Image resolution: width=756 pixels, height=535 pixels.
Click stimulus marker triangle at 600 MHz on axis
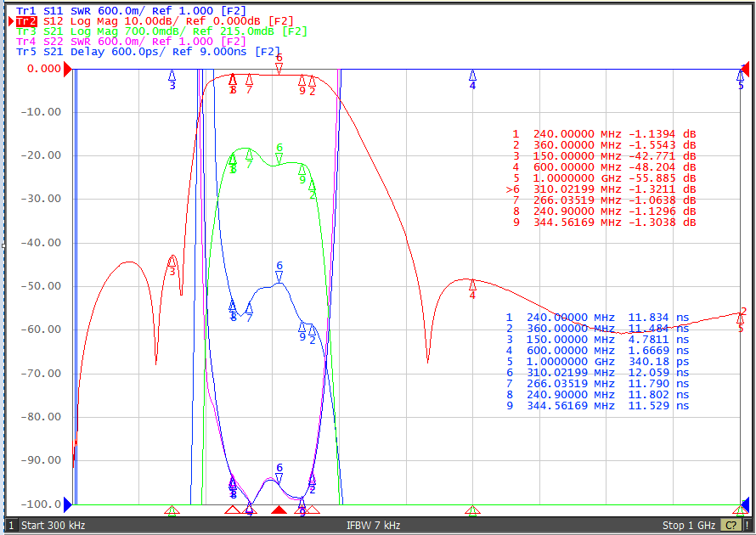(x=472, y=510)
